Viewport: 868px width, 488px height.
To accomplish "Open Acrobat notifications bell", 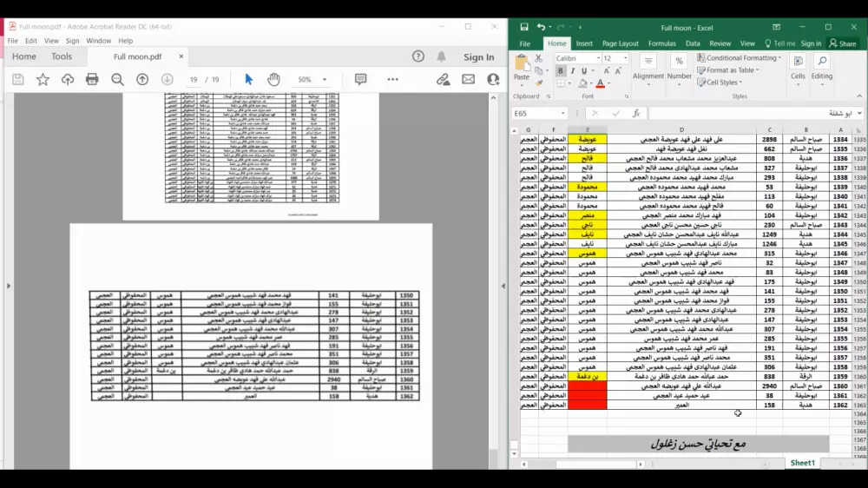I will point(441,56).
